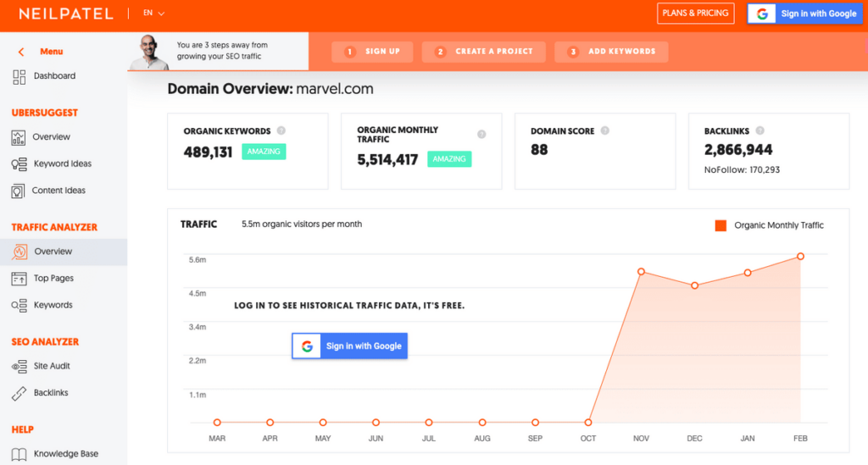This screenshot has width=868, height=465.
Task: Click the AMAZING badge next to 489,131
Action: 264,152
